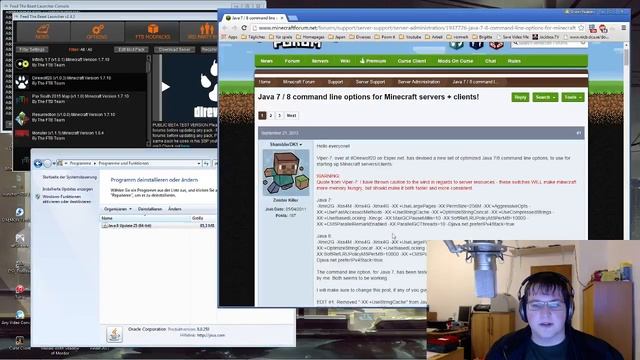Screen dimensions: 640x360
Task: Select the Resurrection modpack entry
Action: point(81,117)
